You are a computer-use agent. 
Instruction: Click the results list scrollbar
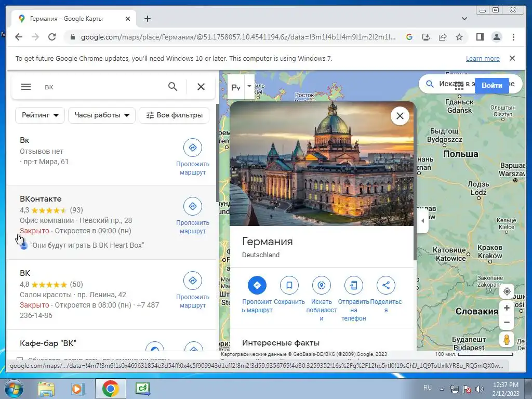[217, 153]
